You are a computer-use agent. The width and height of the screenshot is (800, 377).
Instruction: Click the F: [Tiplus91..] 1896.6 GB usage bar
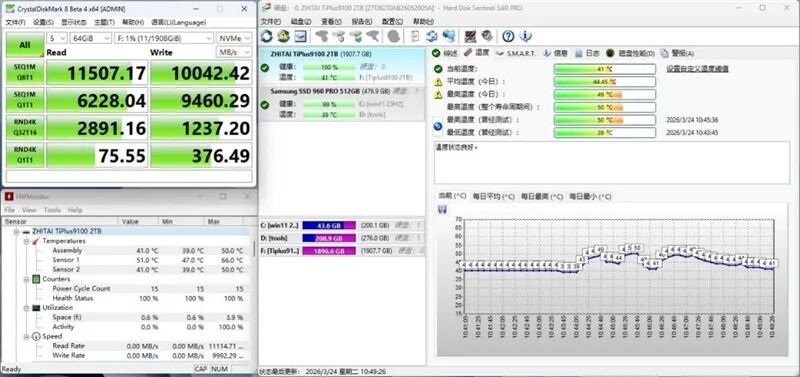click(x=329, y=250)
